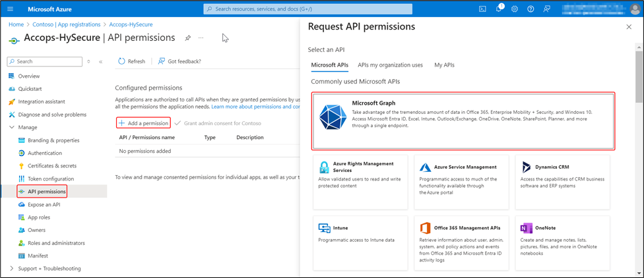Viewport: 644px width, 278px height.
Task: Collapse the Manage section
Action: pyautogui.click(x=13, y=127)
